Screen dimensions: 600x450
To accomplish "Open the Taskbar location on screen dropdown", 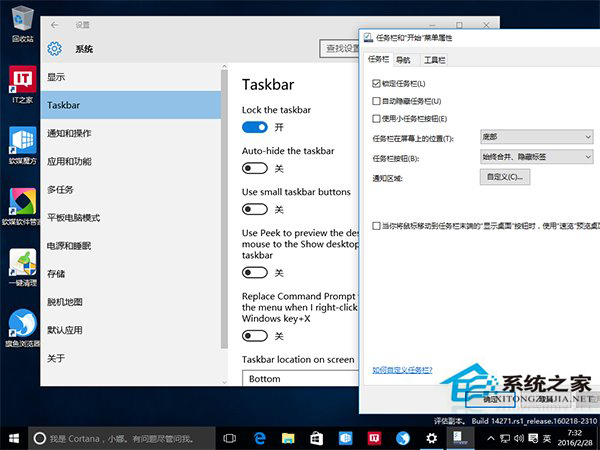I will coord(300,379).
